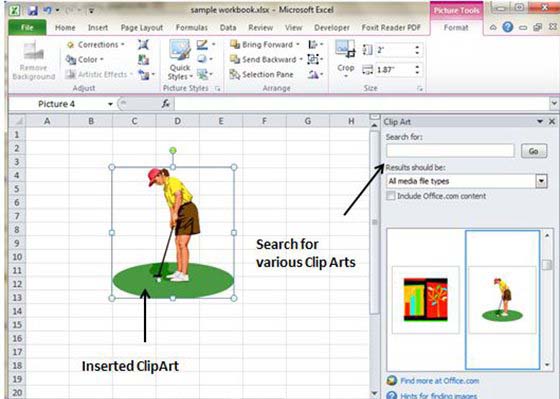560x399 pixels.
Task: Click the Crop tool
Action: coord(345,59)
